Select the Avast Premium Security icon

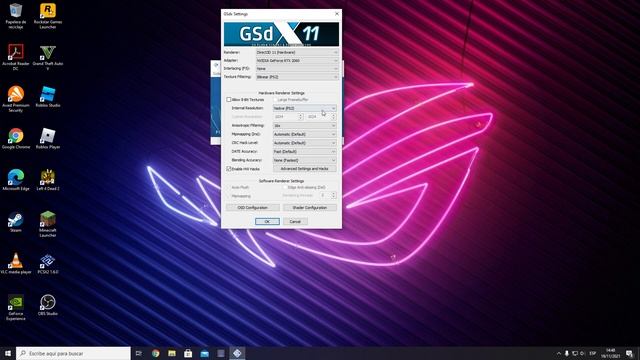click(x=16, y=99)
